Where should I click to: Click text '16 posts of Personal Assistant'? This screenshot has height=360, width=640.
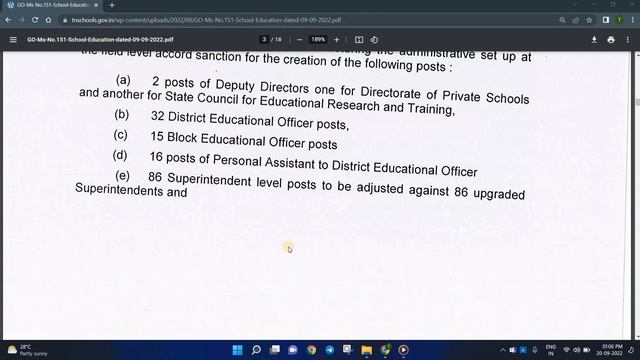[x=232, y=160]
